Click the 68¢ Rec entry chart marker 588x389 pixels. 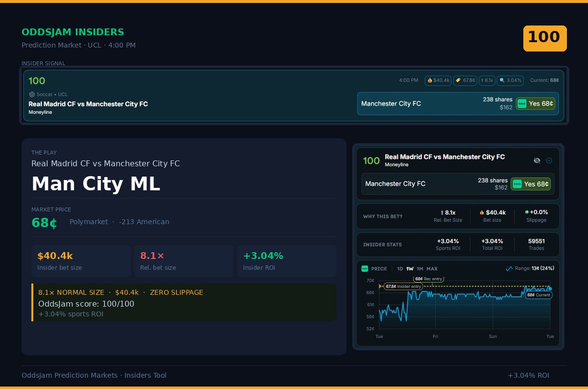(x=428, y=279)
